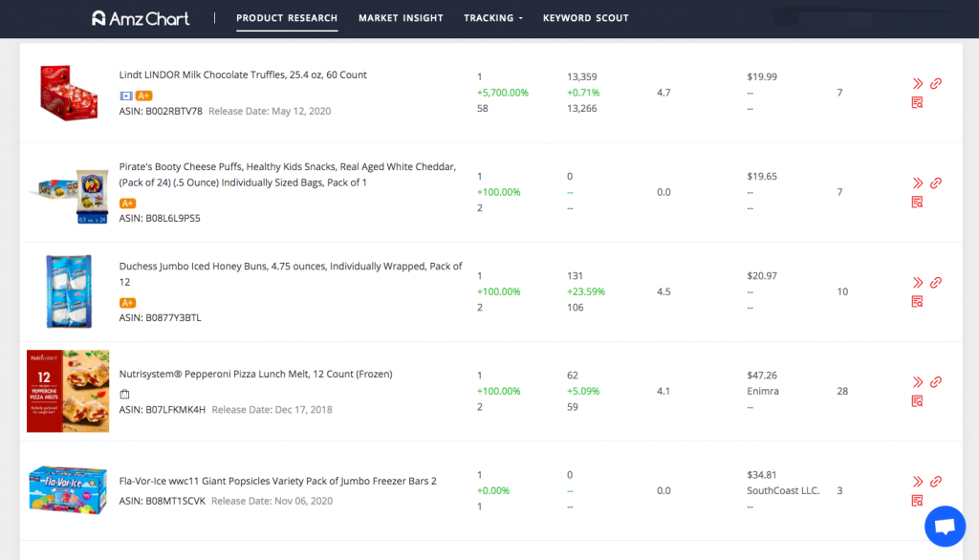Click the $19.99 price

[762, 76]
